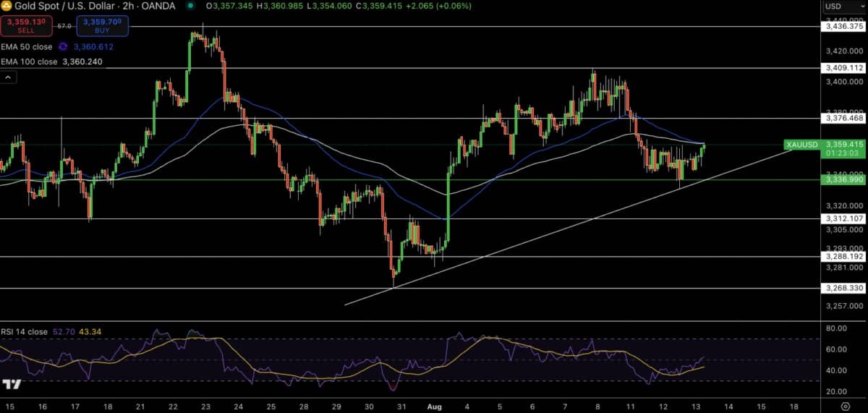Select the RSI 14 close indicator legend
Image resolution: width=868 pixels, height=413 pixels.
(24, 332)
